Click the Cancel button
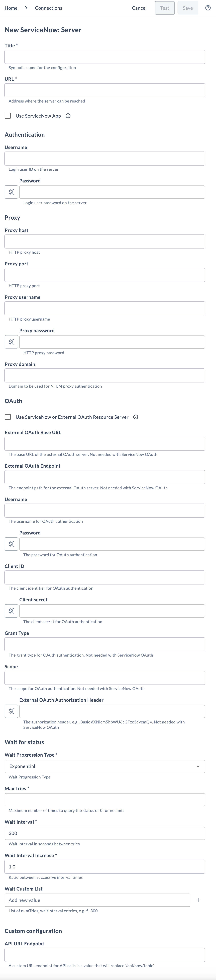This screenshot has height=980, width=216. (139, 8)
